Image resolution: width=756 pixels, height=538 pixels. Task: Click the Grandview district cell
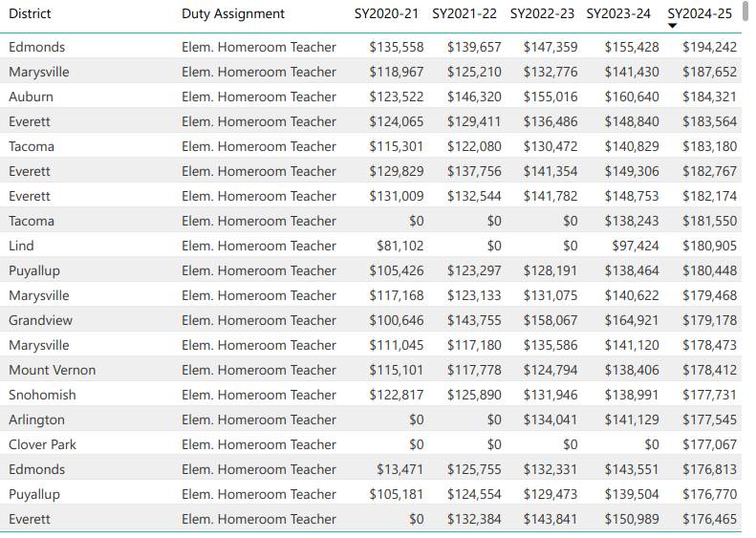click(x=40, y=320)
